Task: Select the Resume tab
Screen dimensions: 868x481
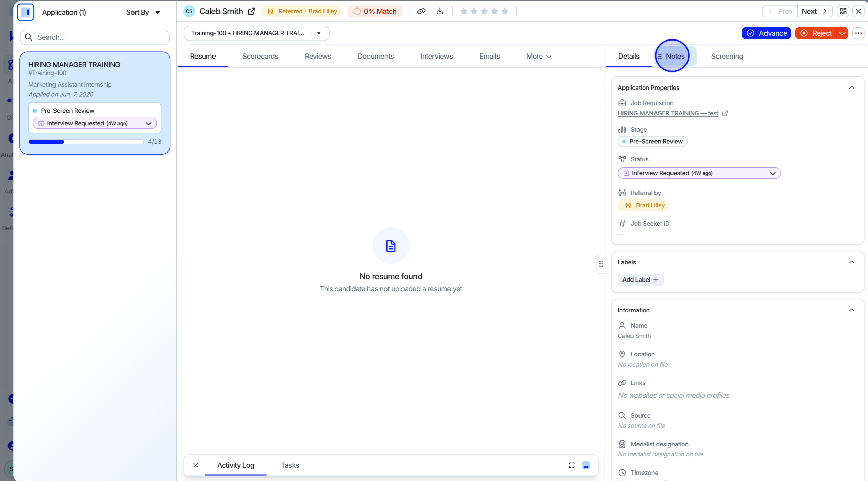Action: tap(203, 56)
